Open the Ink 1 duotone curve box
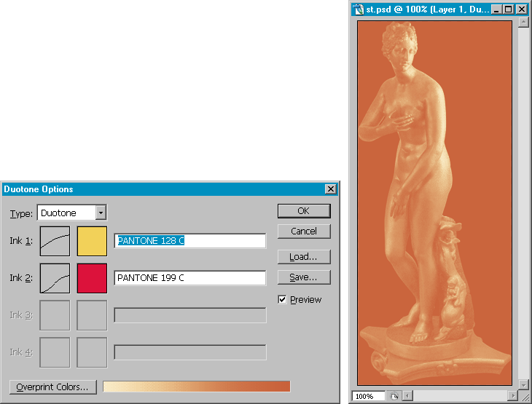The image size is (532, 404). (55, 241)
